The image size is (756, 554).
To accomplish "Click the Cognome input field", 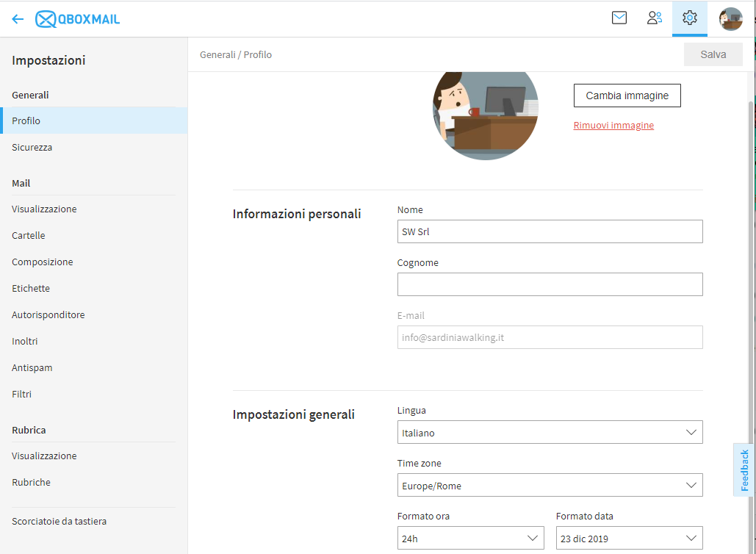I will tap(550, 284).
